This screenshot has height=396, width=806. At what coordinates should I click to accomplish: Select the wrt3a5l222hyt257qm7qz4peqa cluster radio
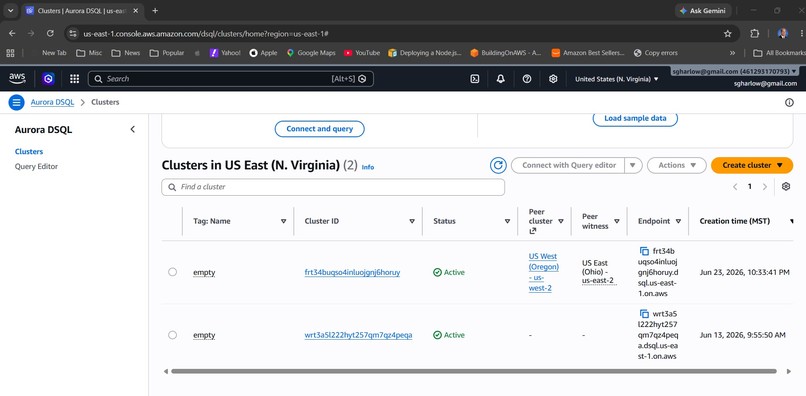(x=172, y=335)
